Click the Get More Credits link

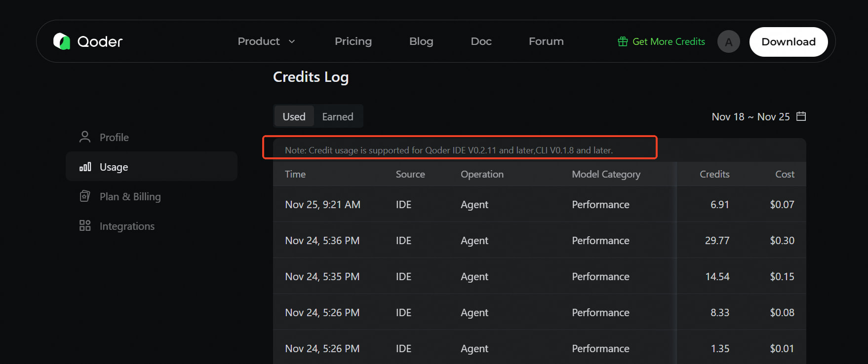pyautogui.click(x=669, y=41)
